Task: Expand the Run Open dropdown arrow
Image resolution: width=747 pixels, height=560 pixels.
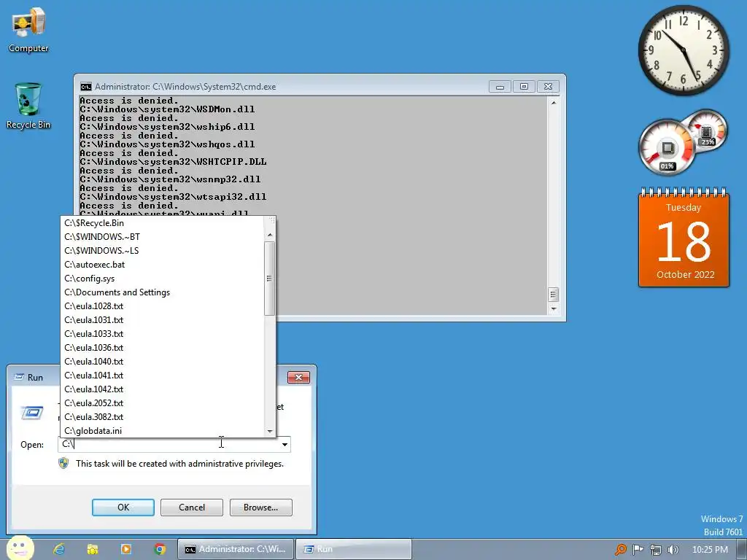Action: [285, 445]
